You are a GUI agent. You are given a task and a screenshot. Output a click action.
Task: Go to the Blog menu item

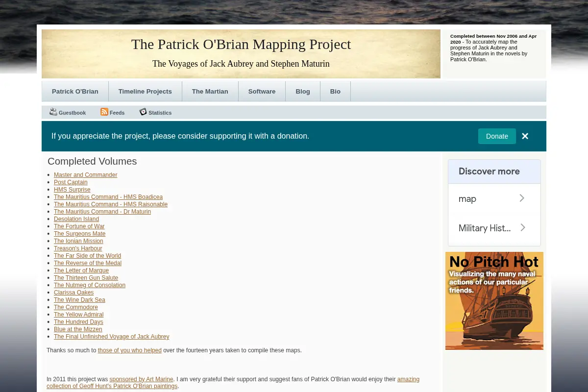pyautogui.click(x=303, y=92)
